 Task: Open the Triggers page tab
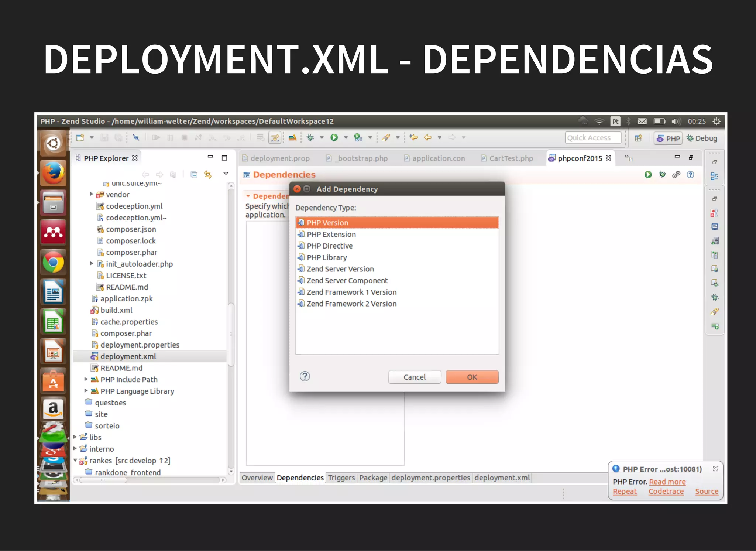tap(341, 478)
